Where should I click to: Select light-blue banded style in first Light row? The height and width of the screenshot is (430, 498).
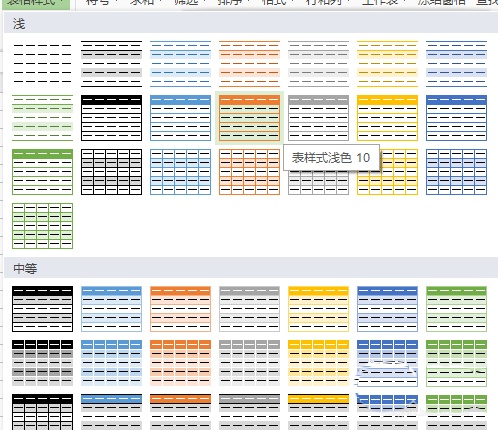[x=180, y=64]
